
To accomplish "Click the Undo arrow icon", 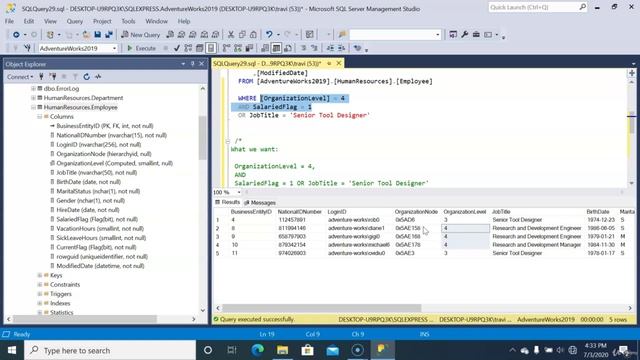I will [269, 35].
